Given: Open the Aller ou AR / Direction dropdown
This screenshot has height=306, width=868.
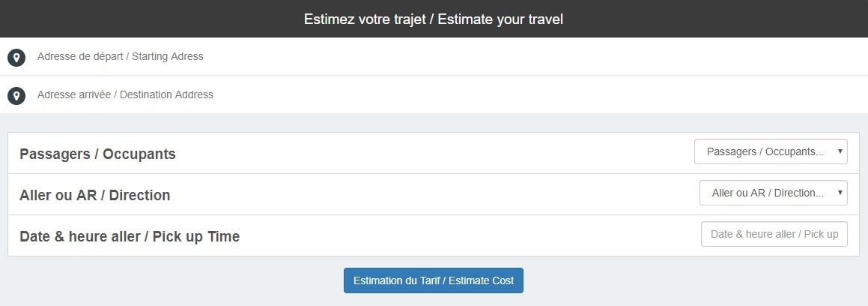Looking at the screenshot, I should pos(774,193).
